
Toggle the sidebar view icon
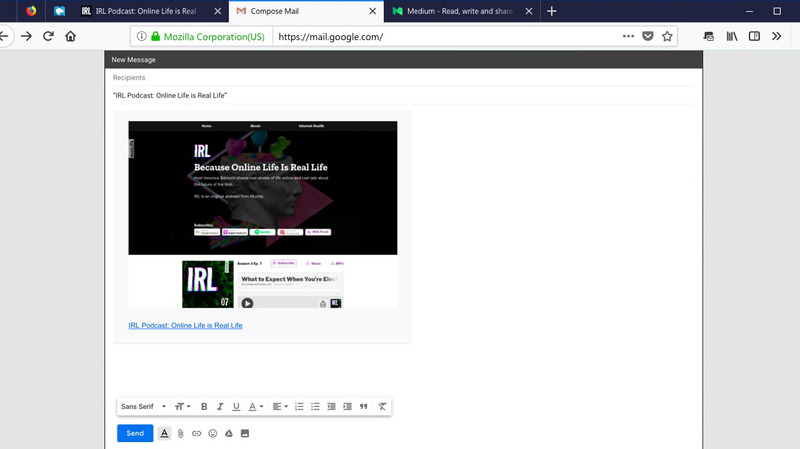coord(754,36)
